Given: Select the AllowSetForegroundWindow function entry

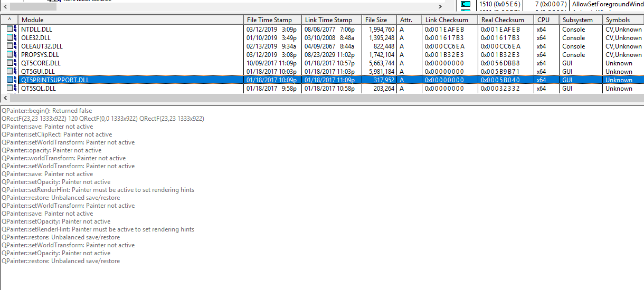Looking at the screenshot, I should [608, 4].
